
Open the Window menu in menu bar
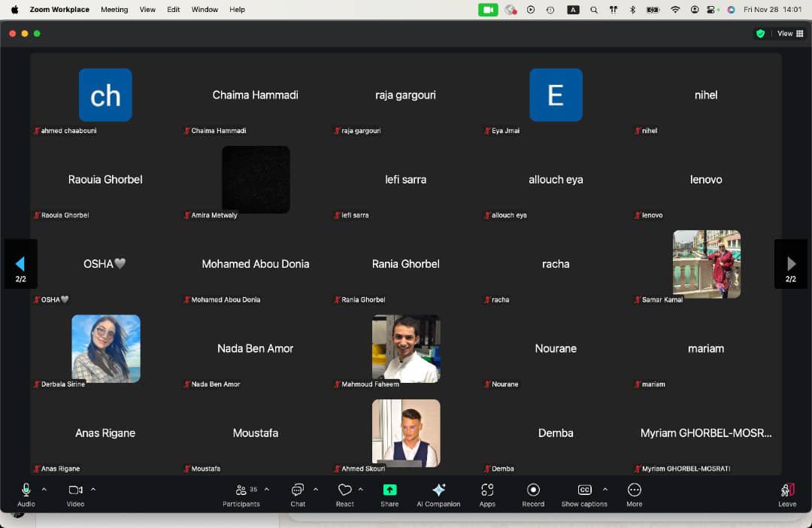pos(205,10)
